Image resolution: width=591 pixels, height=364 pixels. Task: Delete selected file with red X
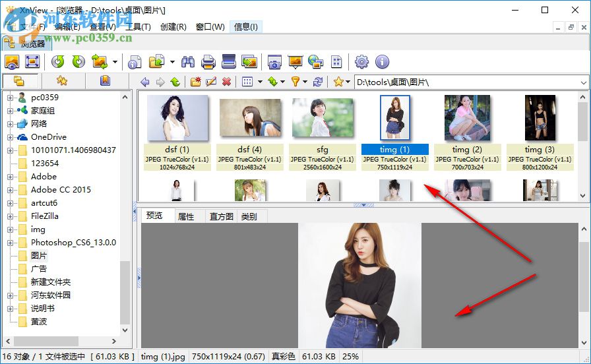226,82
